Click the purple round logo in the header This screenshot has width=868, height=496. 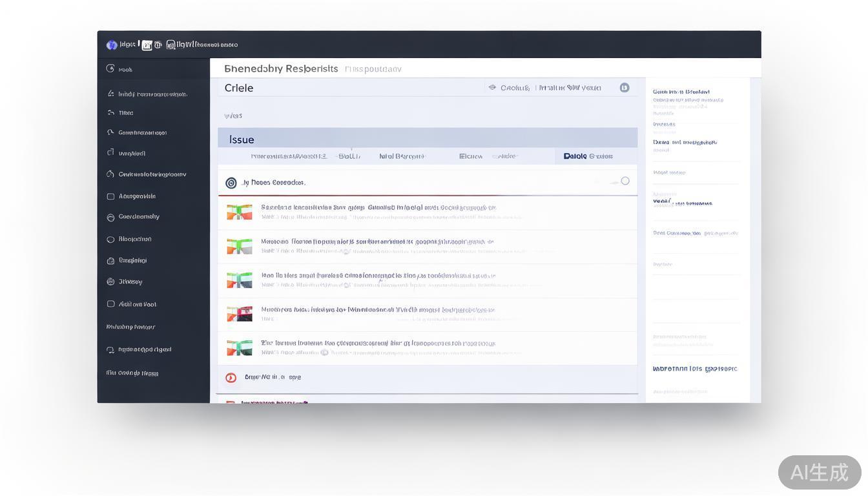(x=112, y=45)
